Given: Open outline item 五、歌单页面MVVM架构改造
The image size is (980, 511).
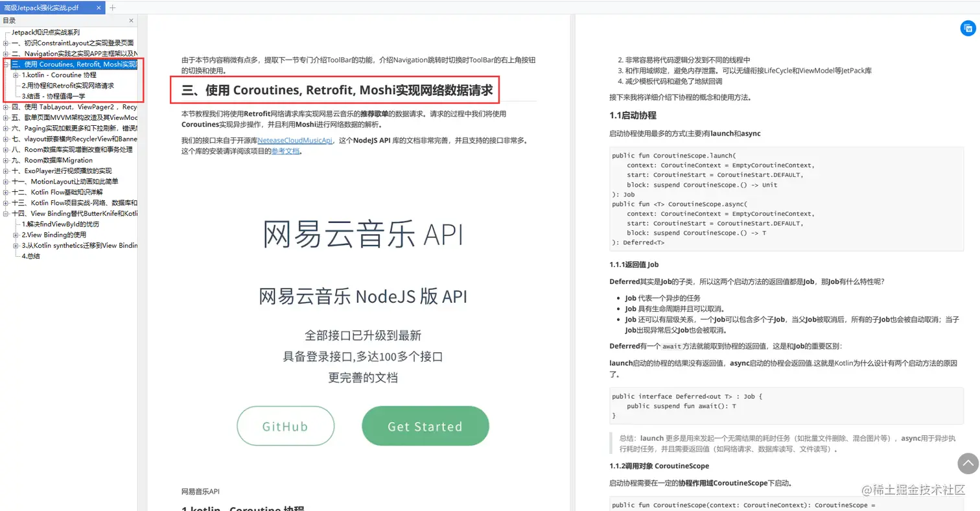Looking at the screenshot, I should (74, 118).
